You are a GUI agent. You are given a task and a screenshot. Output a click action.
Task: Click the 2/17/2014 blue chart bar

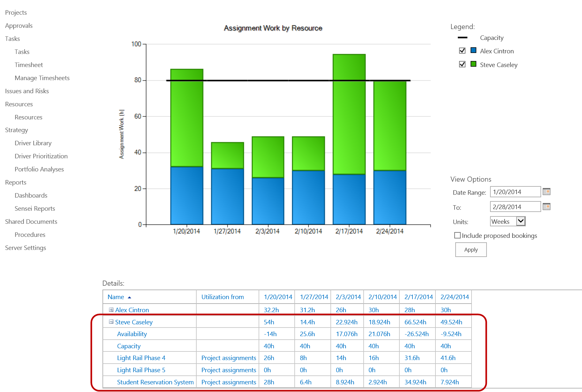click(349, 200)
